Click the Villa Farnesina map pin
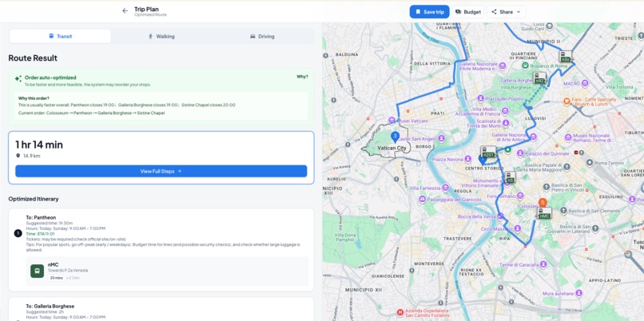The image size is (644, 321). [445, 188]
